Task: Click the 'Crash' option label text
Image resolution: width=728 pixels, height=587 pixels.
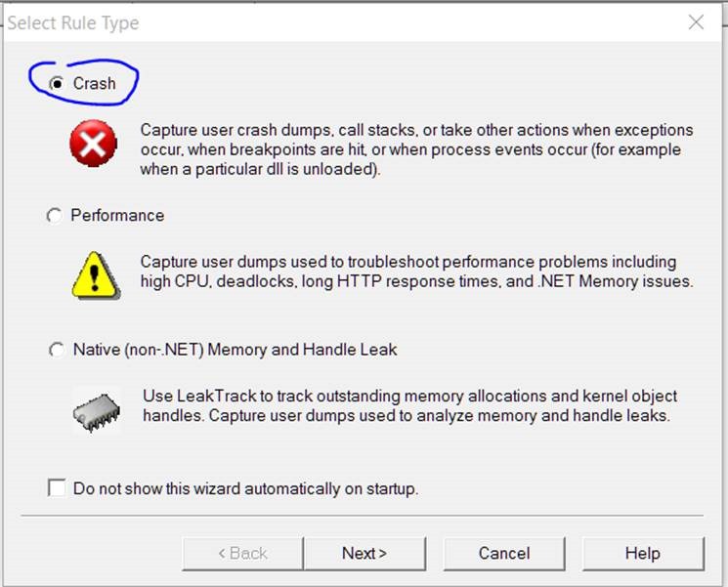Action: click(94, 84)
